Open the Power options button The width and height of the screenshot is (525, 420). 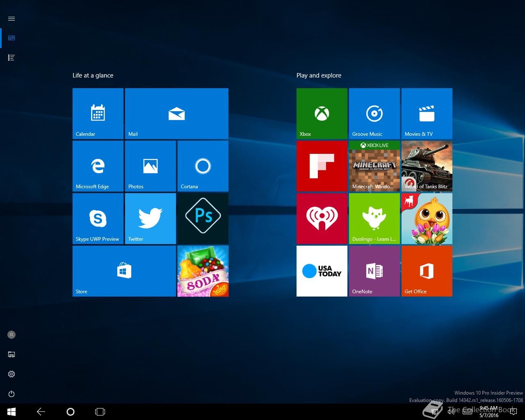pyautogui.click(x=11, y=394)
